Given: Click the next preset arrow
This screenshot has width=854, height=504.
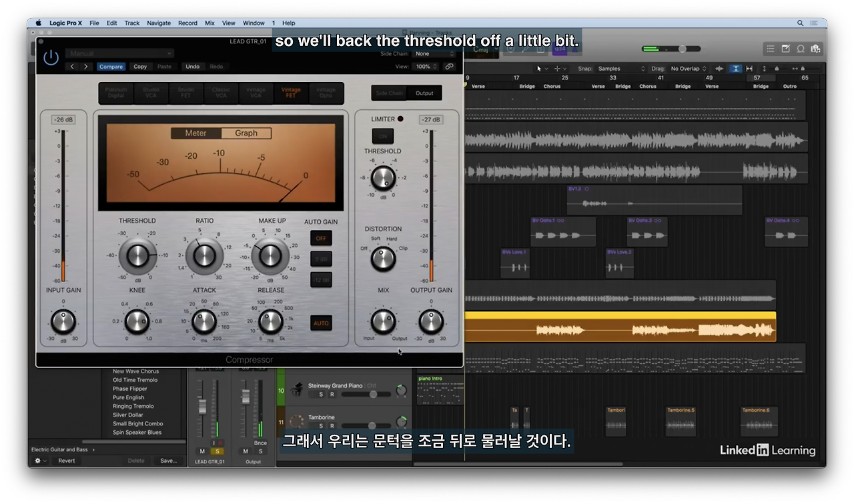Looking at the screenshot, I should click(x=86, y=67).
